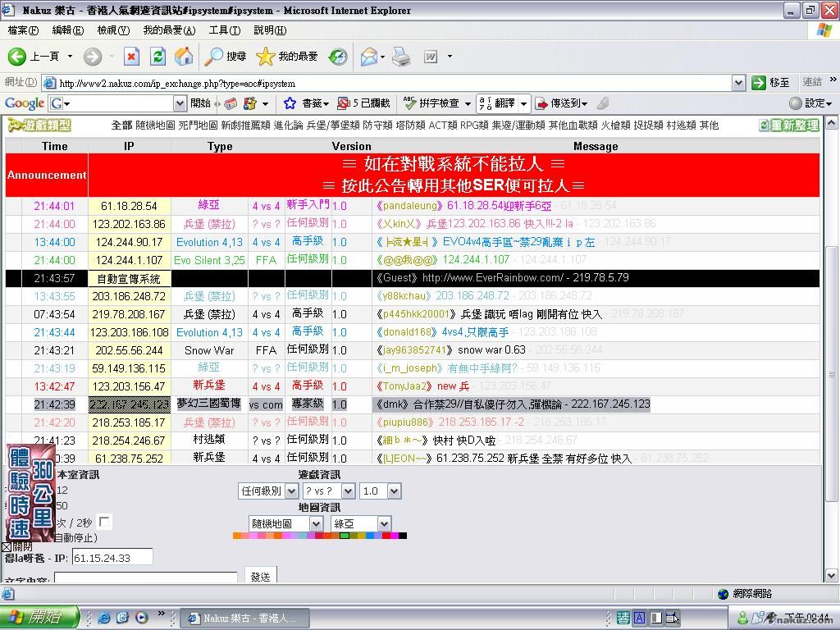Close the 360公里 advertisement via 關閉 box
This screenshot has width=840, height=630.
click(7, 546)
